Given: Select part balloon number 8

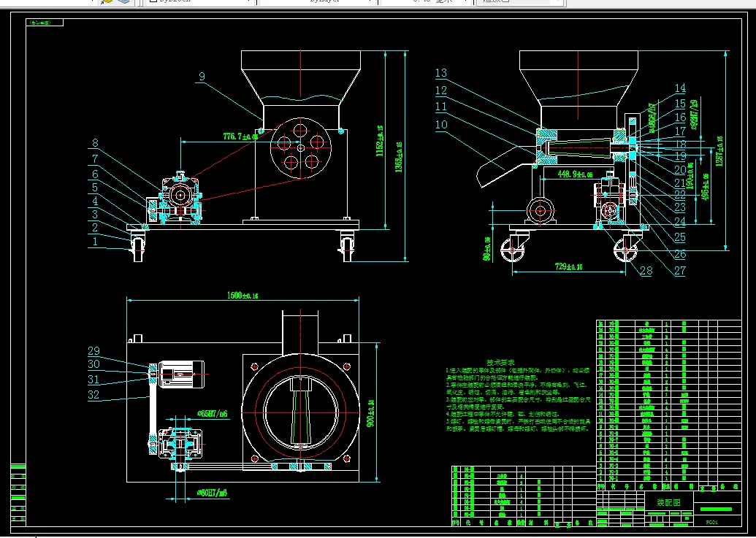Looking at the screenshot, I should coord(96,143).
